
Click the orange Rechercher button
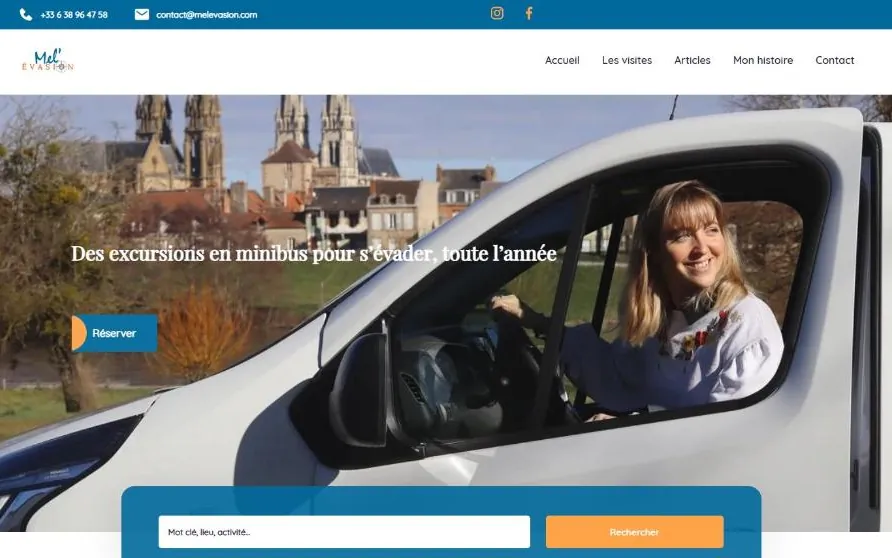pyautogui.click(x=634, y=532)
